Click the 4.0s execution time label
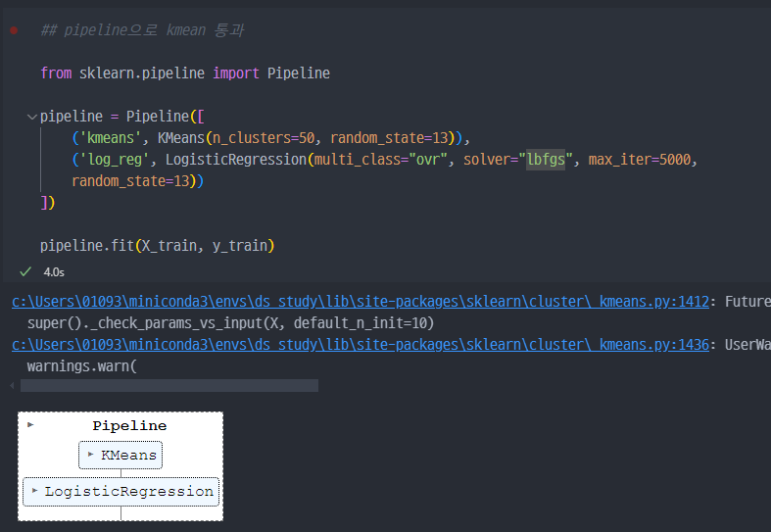The height and width of the screenshot is (532, 771). pyautogui.click(x=54, y=272)
